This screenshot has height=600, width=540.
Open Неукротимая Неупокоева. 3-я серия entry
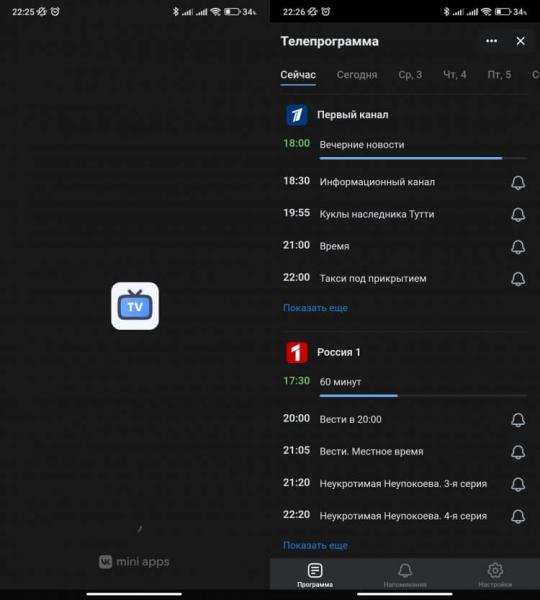tap(403, 484)
